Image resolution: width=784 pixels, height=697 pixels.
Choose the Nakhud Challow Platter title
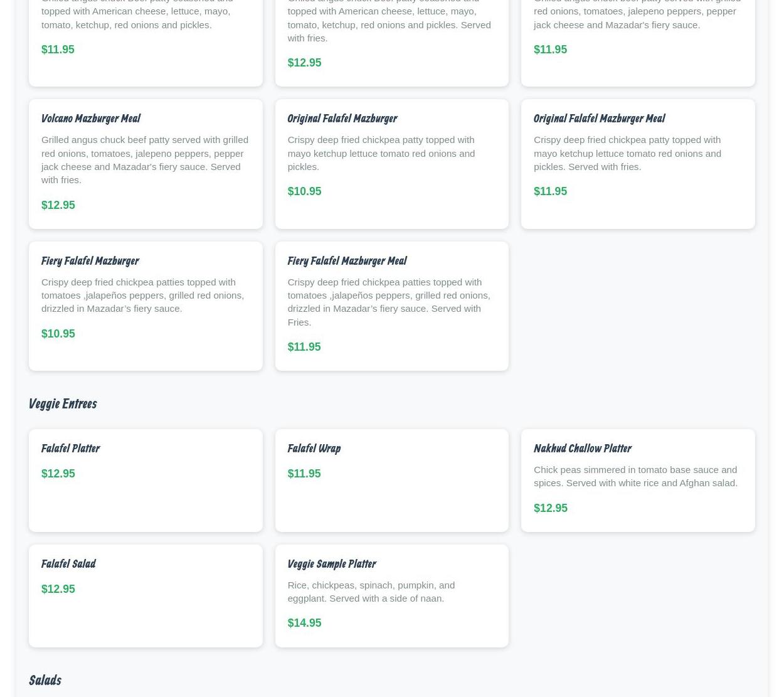click(x=582, y=449)
